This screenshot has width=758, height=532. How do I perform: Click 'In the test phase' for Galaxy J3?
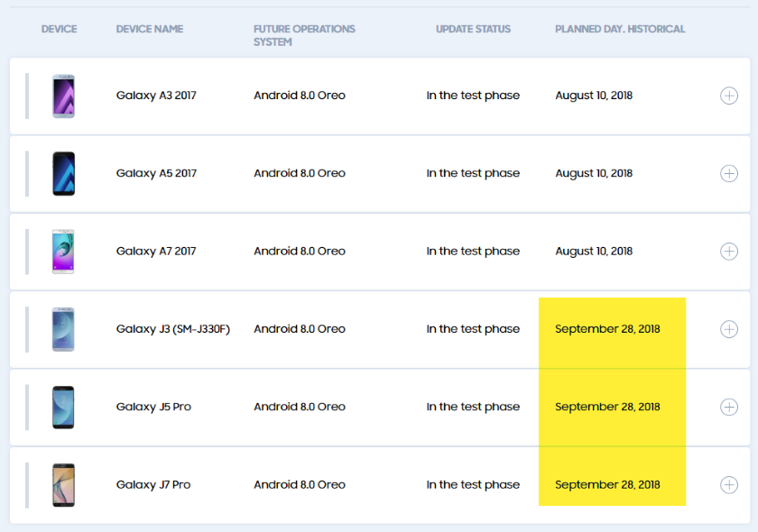click(x=473, y=329)
